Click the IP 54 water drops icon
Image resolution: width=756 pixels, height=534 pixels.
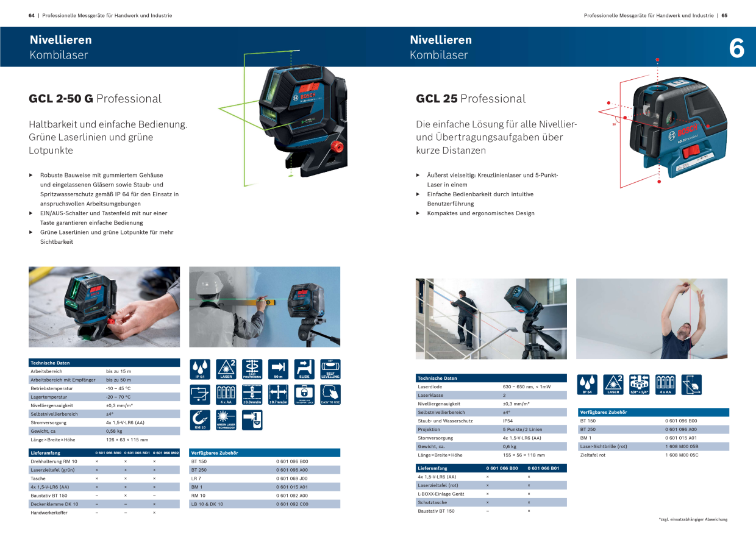tap(587, 385)
